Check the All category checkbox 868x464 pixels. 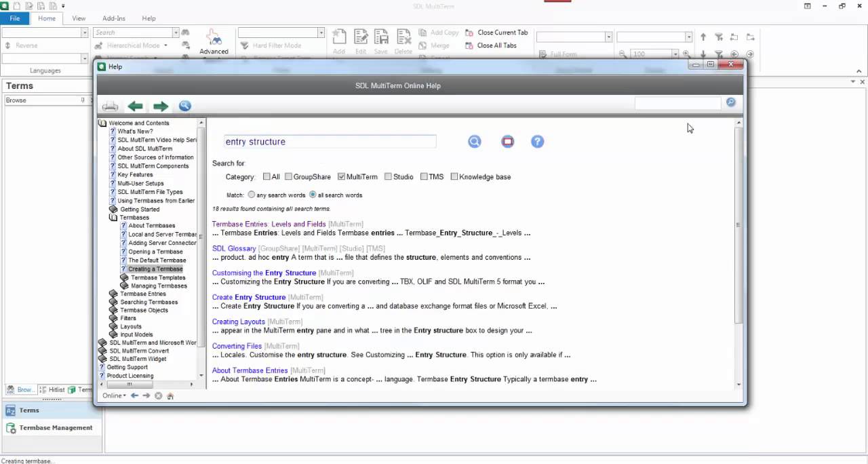click(x=267, y=176)
